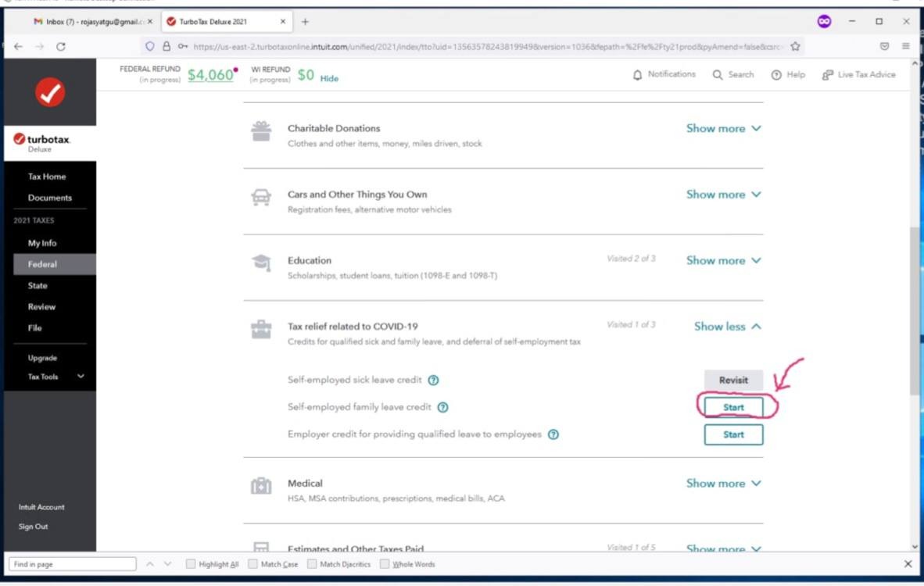This screenshot has height=586, width=924.
Task: Find bar previous match arrow
Action: (x=149, y=564)
